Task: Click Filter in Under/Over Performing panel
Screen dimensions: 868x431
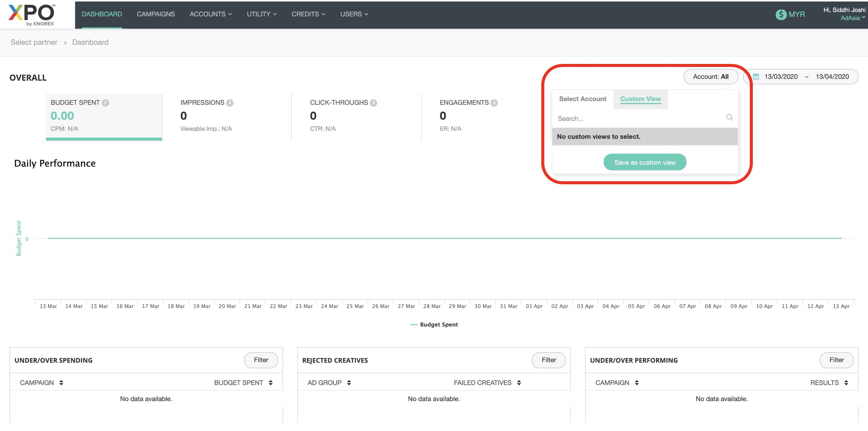Action: tap(836, 360)
